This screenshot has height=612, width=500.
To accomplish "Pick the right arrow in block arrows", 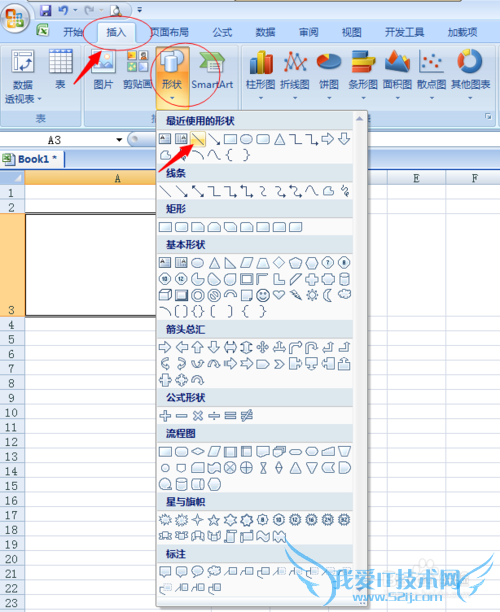I will coord(165,347).
